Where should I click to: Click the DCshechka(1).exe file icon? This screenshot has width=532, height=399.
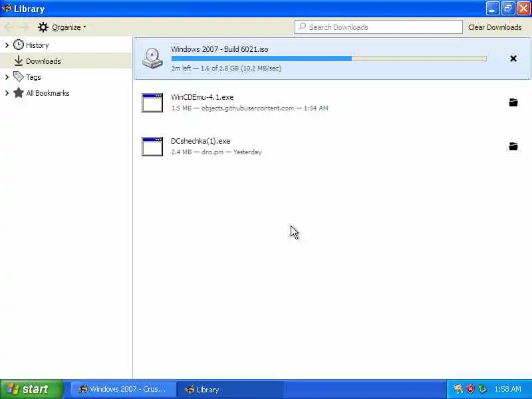pos(152,146)
